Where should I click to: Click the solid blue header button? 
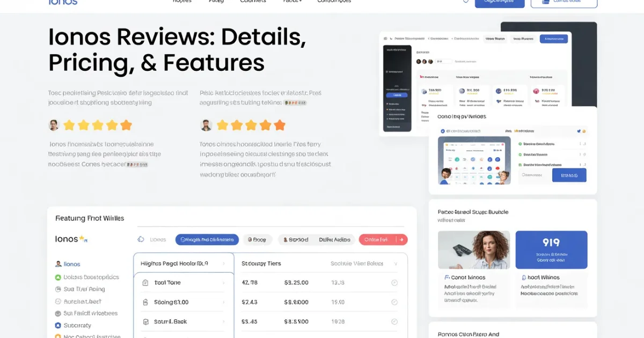pyautogui.click(x=500, y=3)
